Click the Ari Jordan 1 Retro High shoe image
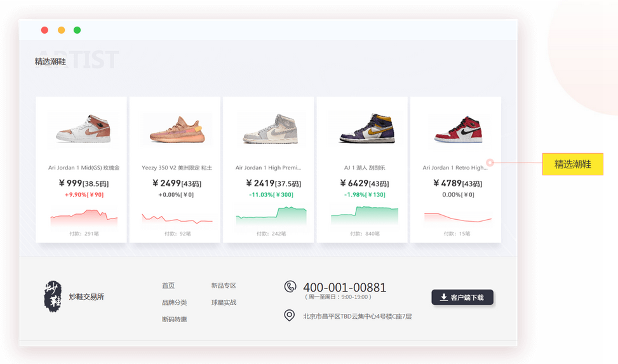The image size is (618, 364). [x=459, y=130]
